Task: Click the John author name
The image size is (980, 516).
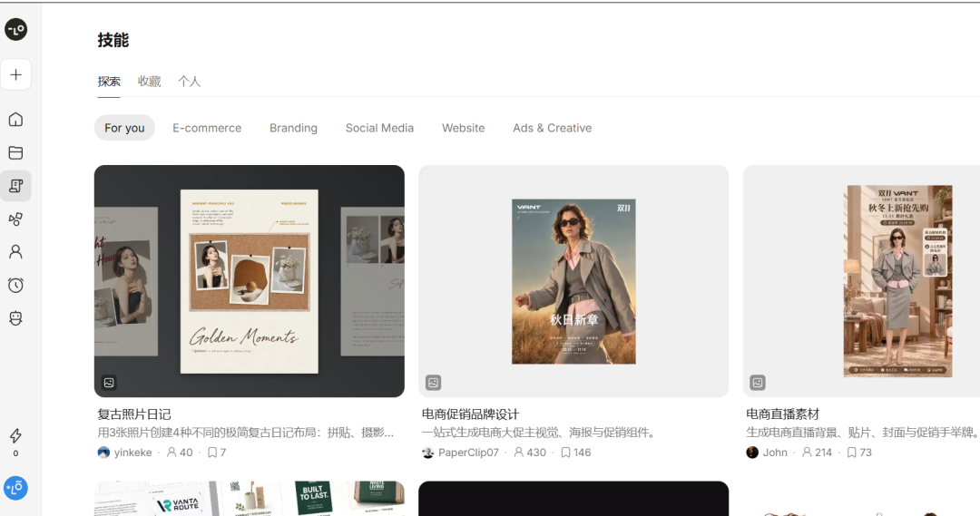Action: pos(775,453)
